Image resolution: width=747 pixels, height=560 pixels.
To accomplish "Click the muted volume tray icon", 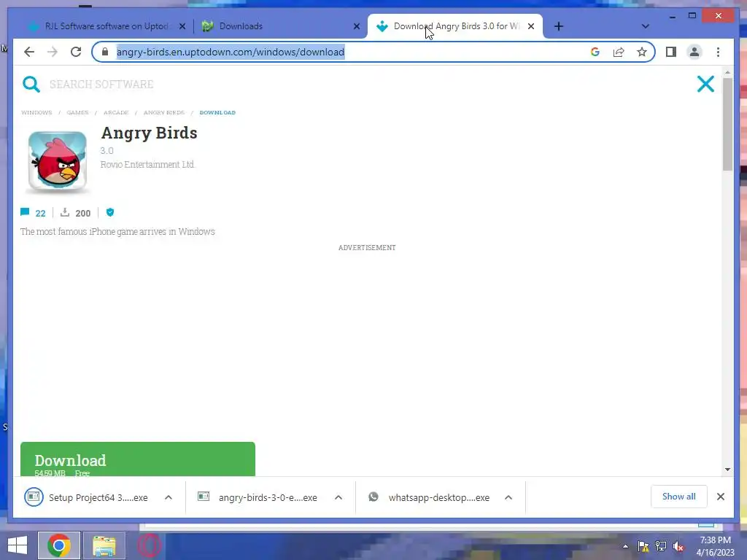I will click(x=678, y=546).
